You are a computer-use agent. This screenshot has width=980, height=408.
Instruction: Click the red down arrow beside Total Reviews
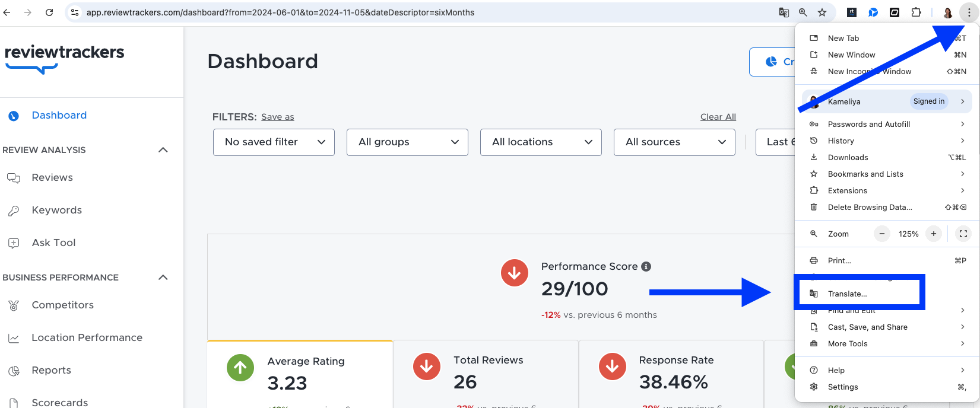point(427,366)
